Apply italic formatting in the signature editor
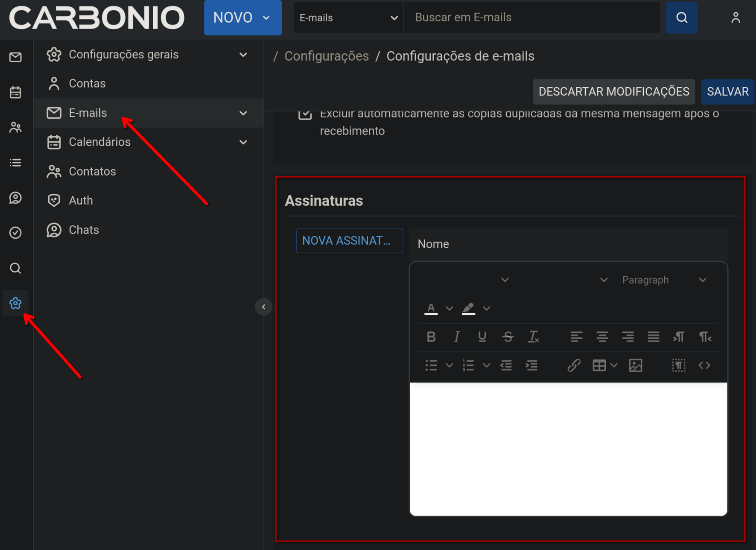756x550 pixels. 457,337
